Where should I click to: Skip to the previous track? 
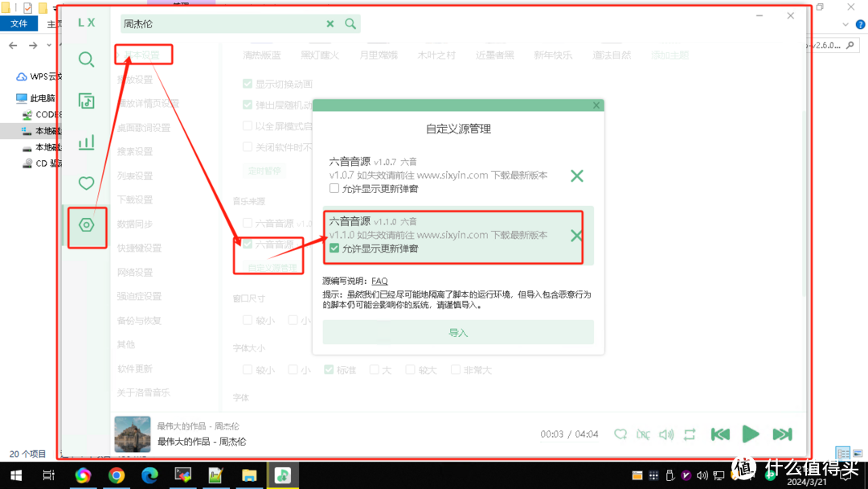pyautogui.click(x=720, y=434)
